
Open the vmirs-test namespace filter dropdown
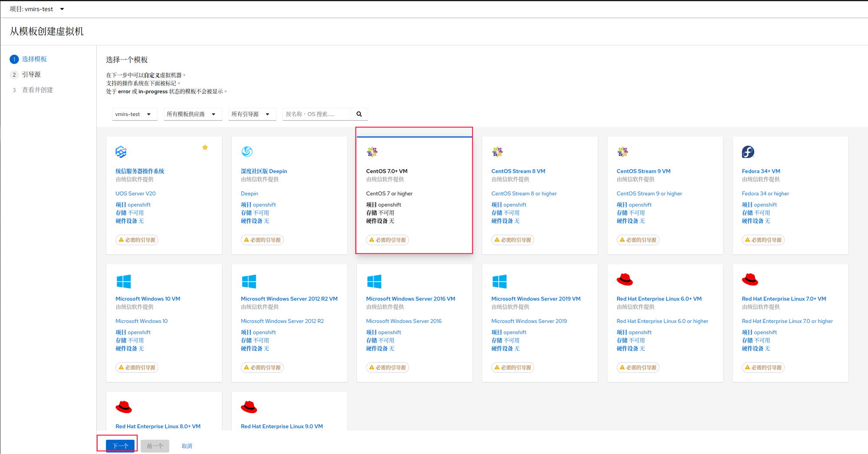pos(135,114)
